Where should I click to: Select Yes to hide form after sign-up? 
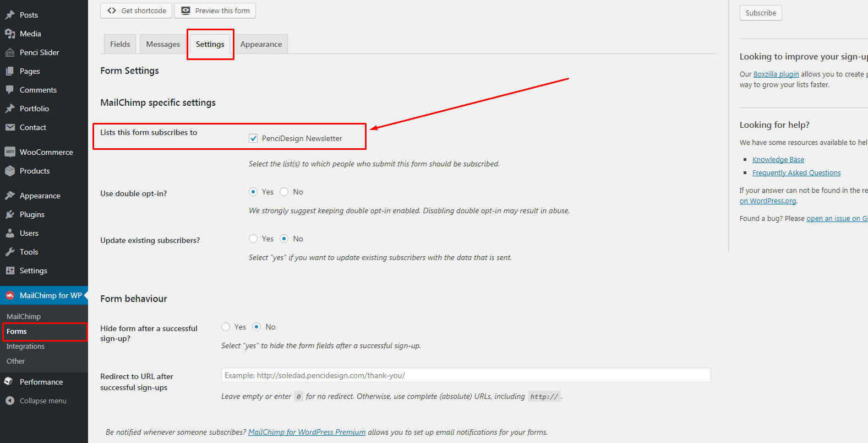226,327
